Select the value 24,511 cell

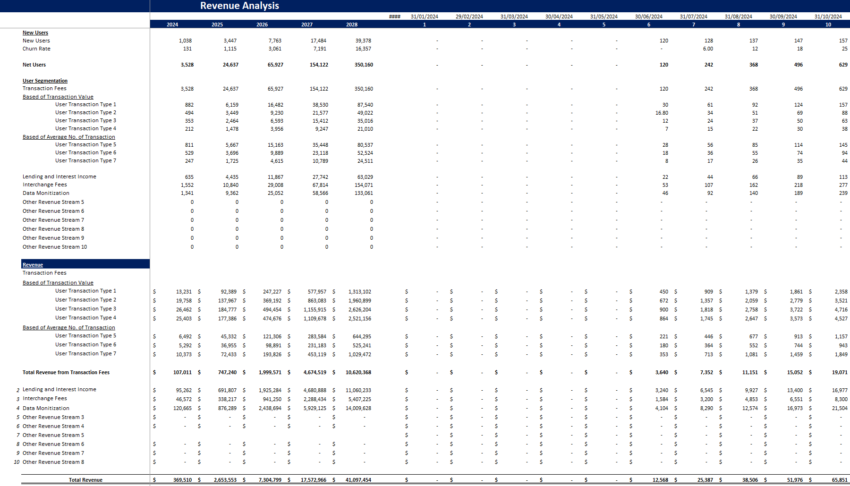tap(364, 161)
